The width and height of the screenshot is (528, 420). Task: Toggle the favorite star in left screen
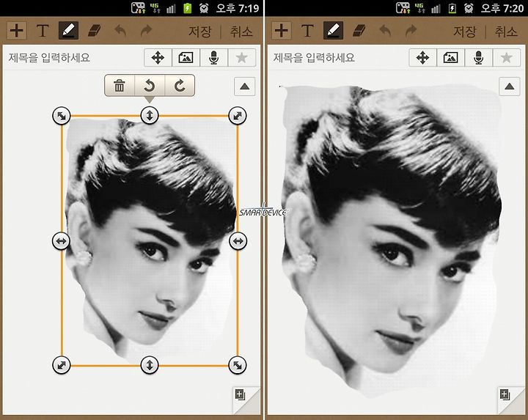[x=242, y=58]
